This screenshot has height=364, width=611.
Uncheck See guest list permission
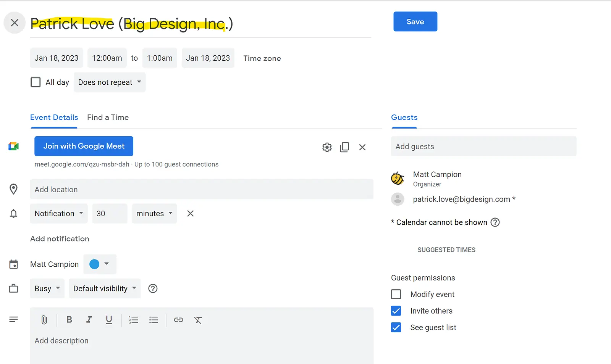coord(396,327)
